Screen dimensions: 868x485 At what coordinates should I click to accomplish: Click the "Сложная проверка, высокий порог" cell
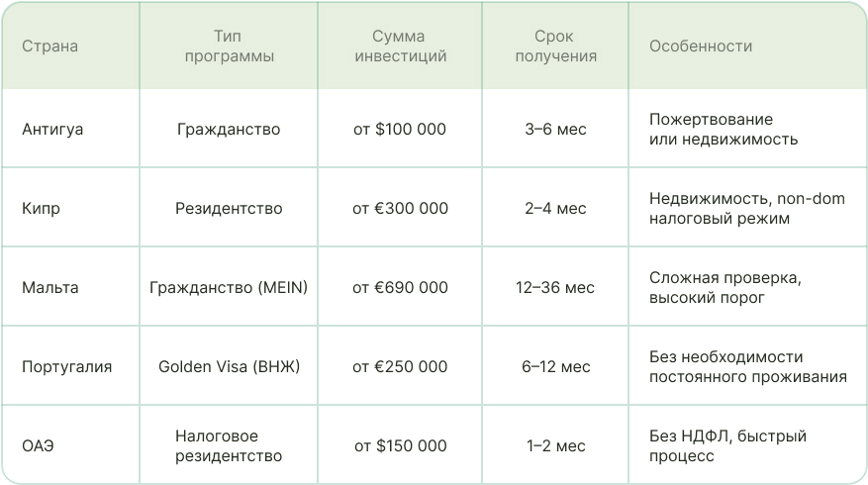(724, 288)
